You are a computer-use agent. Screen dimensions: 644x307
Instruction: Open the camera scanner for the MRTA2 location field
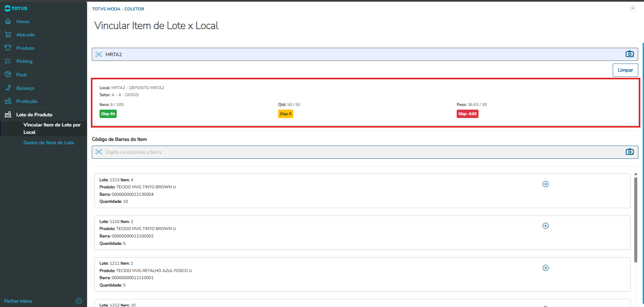pos(630,54)
